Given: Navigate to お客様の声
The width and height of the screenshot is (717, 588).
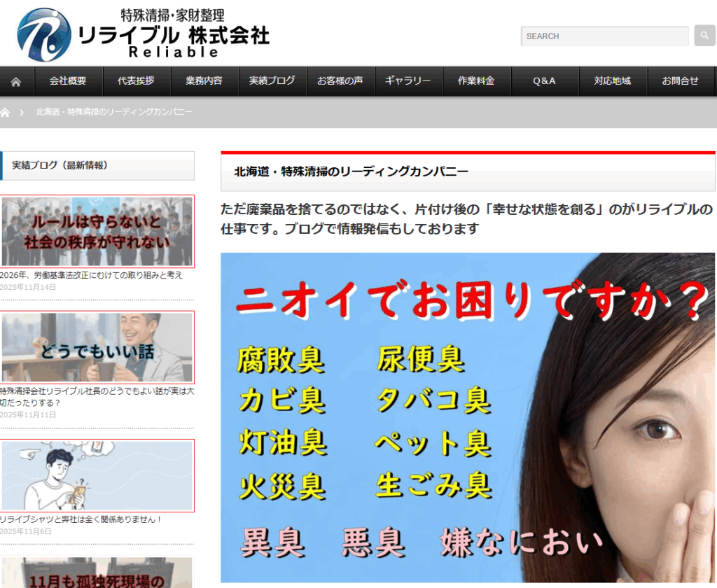Looking at the screenshot, I should coord(340,81).
